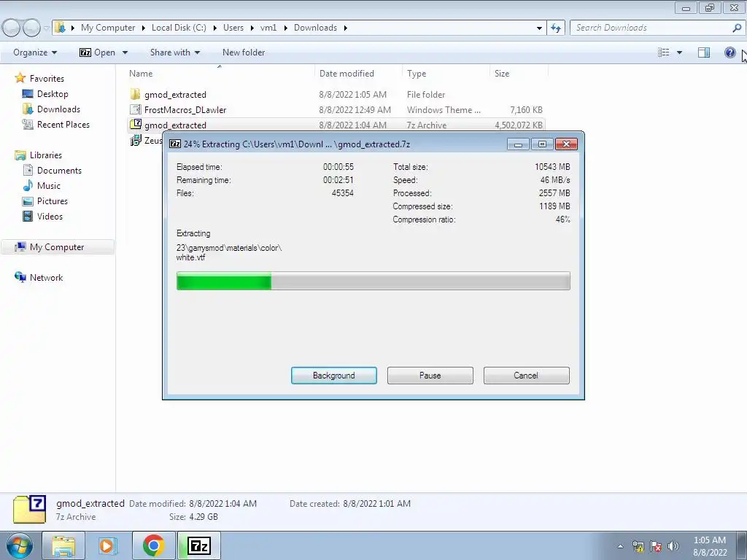The width and height of the screenshot is (747, 560).
Task: Click the 'Windows Theme ...' type cell
Action: pos(444,109)
